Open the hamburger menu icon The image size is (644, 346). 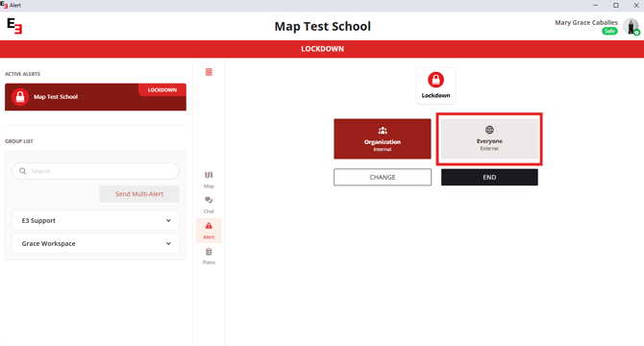[209, 72]
